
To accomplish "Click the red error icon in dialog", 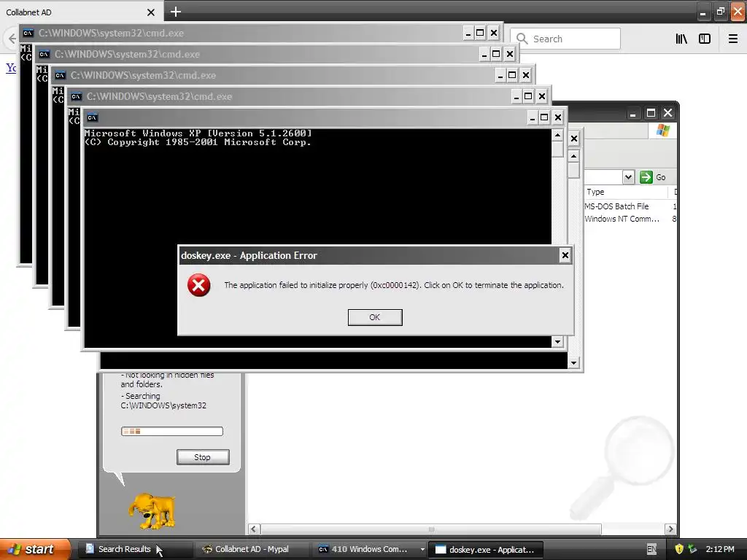I will tap(198, 285).
